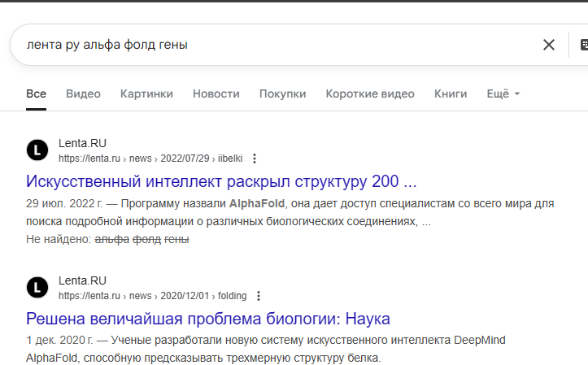Click Lenta.RU favicon of the 2022/07/29 result
The width and height of the screenshot is (588, 365).
pyautogui.click(x=37, y=150)
